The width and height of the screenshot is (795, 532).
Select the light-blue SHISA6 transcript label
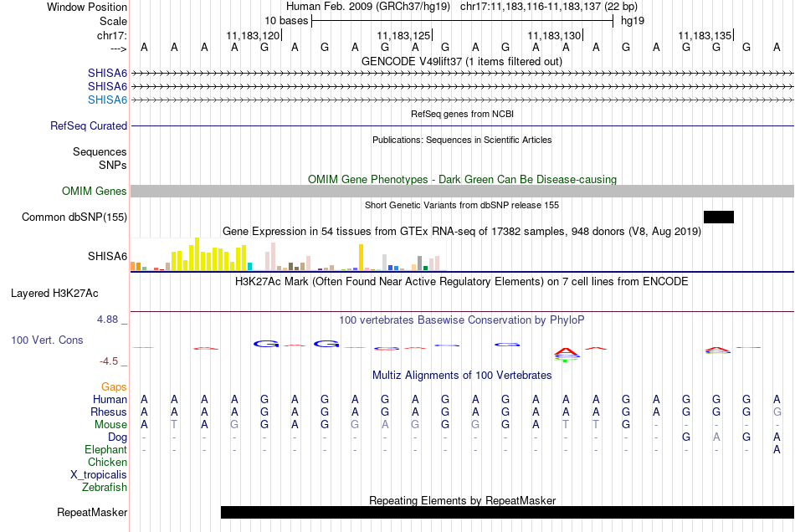pos(107,100)
